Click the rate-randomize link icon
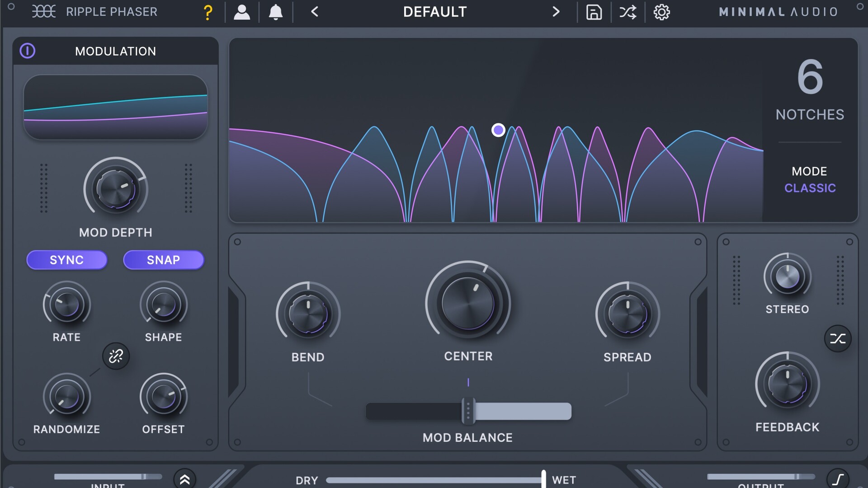The width and height of the screenshot is (868, 488). click(116, 356)
